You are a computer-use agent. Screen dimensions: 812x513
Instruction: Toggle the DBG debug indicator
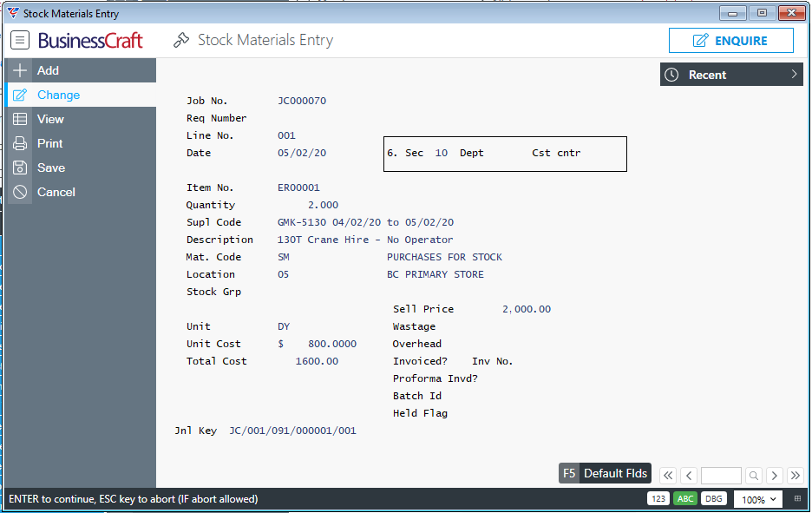(x=713, y=499)
